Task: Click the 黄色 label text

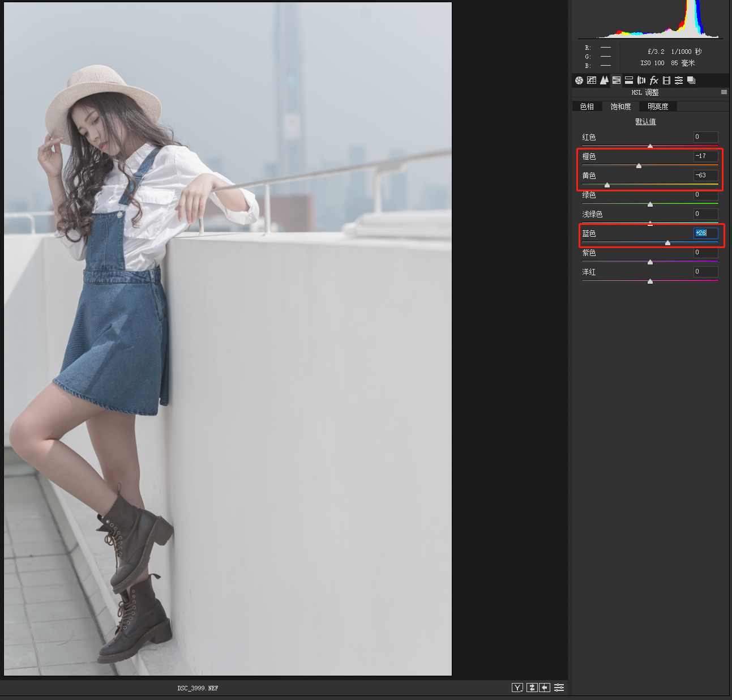Action: 589,176
